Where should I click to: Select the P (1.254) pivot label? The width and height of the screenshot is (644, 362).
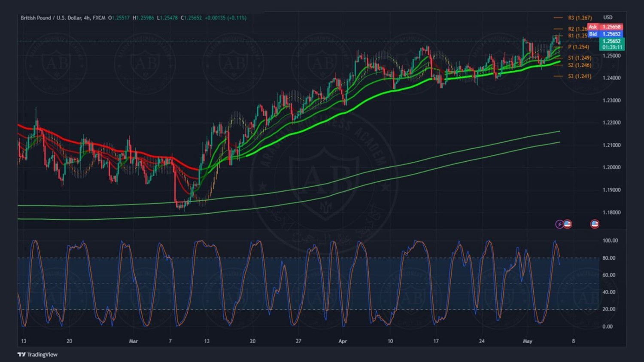click(x=578, y=47)
